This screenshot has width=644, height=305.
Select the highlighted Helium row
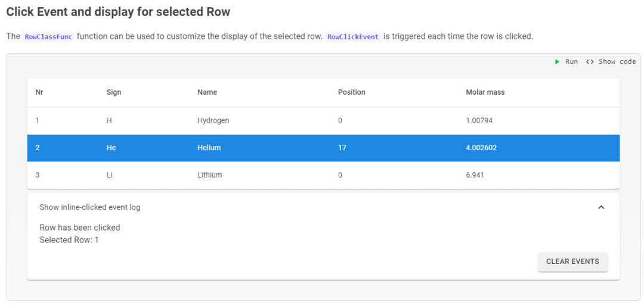coord(323,148)
